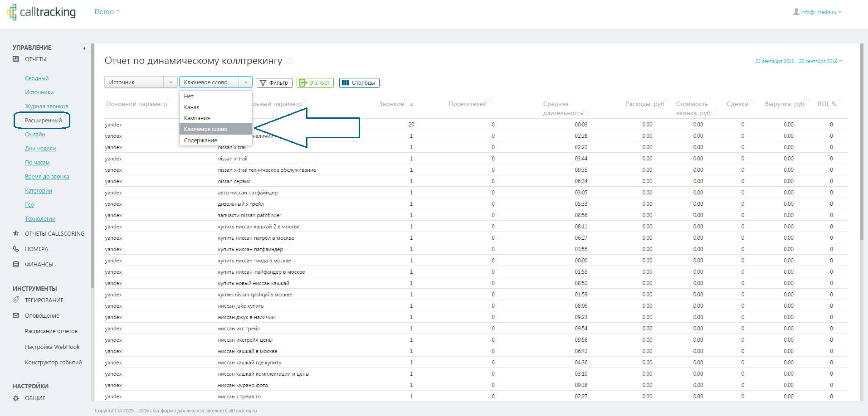The height and width of the screenshot is (416, 868).
Task: Click the tag icon beside ТЕГИРОВАНИЕ
Action: point(16,300)
